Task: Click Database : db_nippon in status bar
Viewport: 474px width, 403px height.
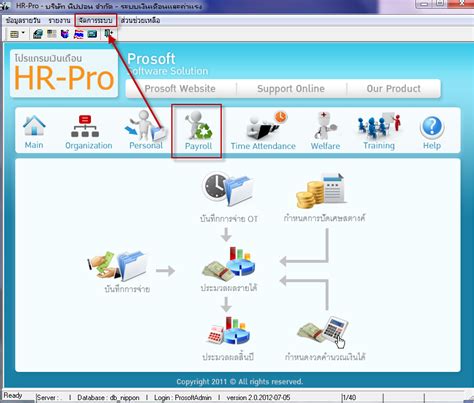Action: pyautogui.click(x=108, y=398)
